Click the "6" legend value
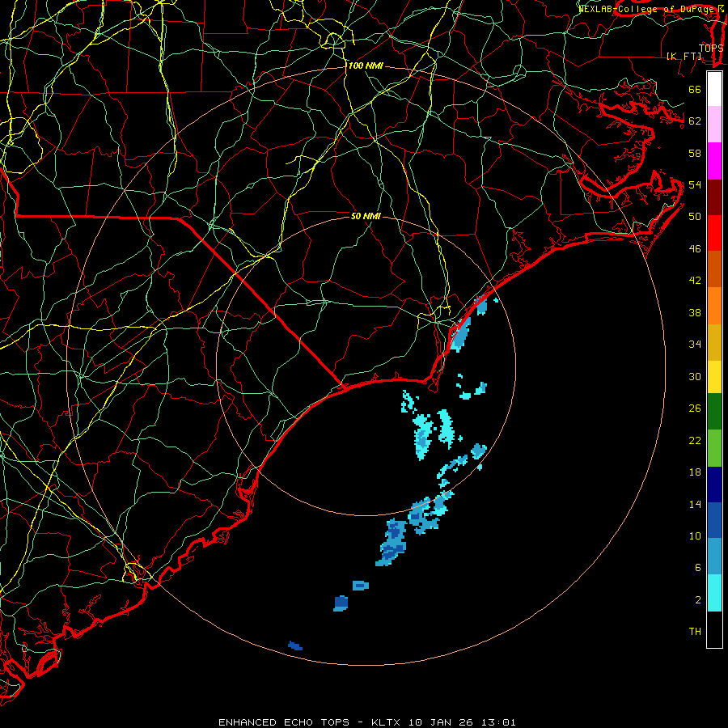Viewport: 728px width, 728px height. pos(698,567)
